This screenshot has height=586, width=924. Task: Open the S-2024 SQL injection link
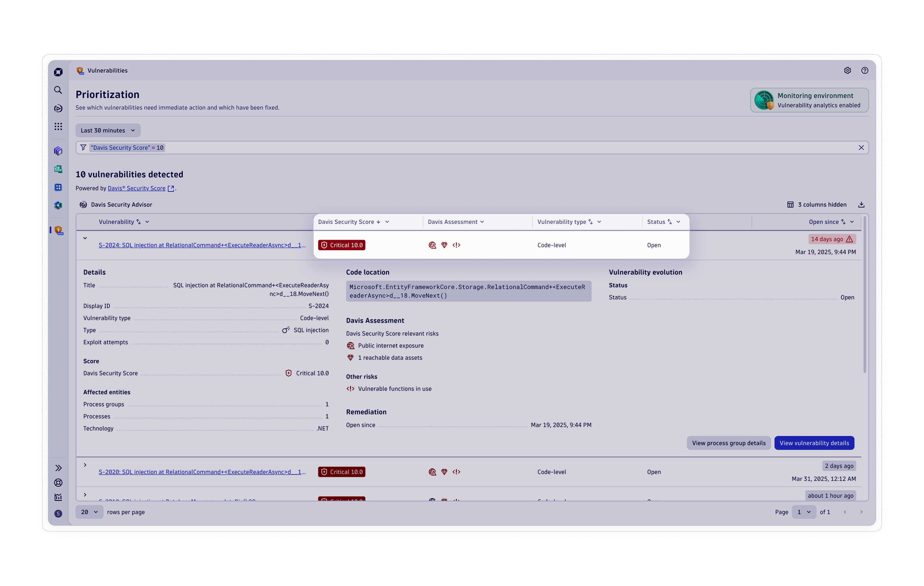[202, 245]
